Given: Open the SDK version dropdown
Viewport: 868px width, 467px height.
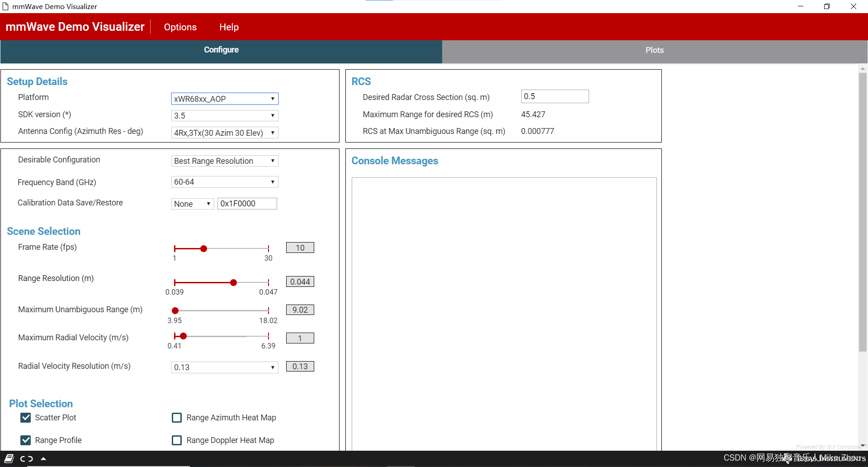Looking at the screenshot, I should (225, 115).
